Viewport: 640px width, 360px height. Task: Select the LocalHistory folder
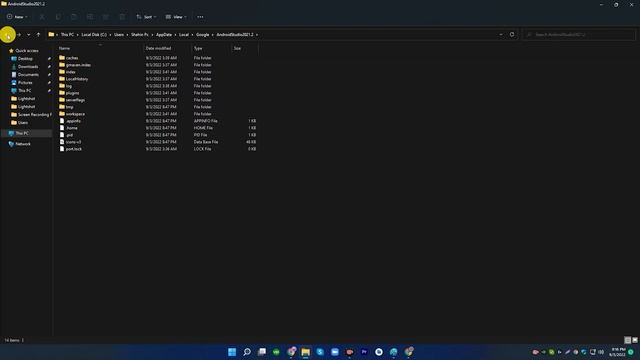(x=77, y=79)
